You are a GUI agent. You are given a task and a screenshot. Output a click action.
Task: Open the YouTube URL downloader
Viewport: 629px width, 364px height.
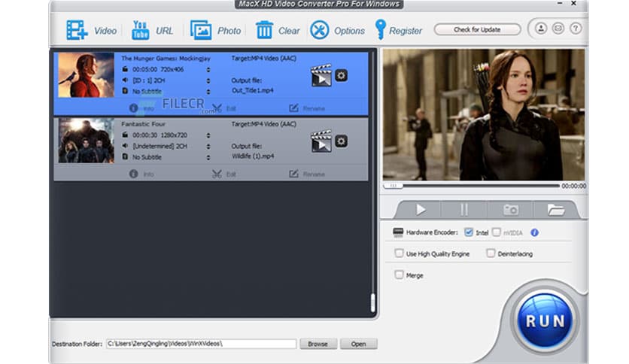[141, 31]
